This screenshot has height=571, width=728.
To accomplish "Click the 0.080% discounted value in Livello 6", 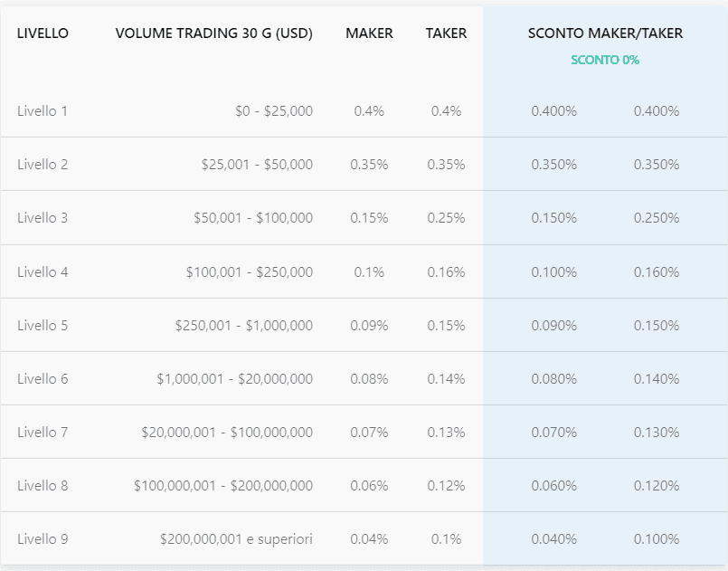I will tap(553, 378).
